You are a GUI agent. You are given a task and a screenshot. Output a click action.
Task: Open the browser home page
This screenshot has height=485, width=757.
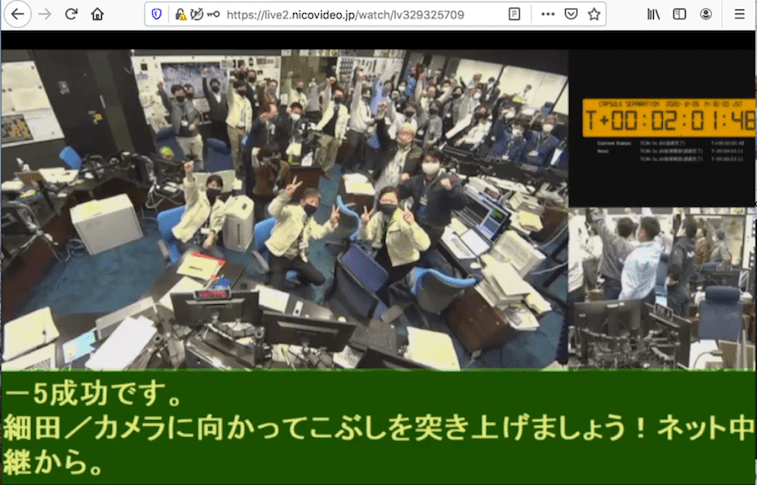pos(97,14)
